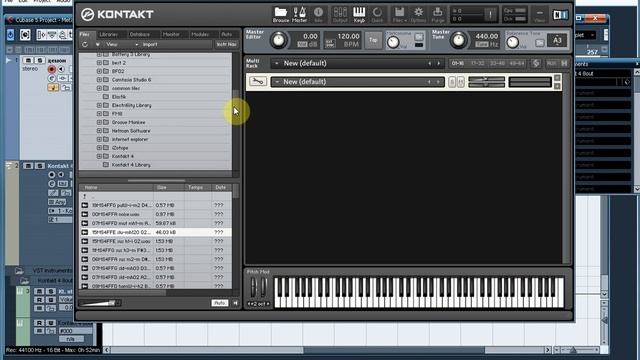Open the Browse panel icon
Viewport: 640px width, 360px height.
(x=280, y=14)
